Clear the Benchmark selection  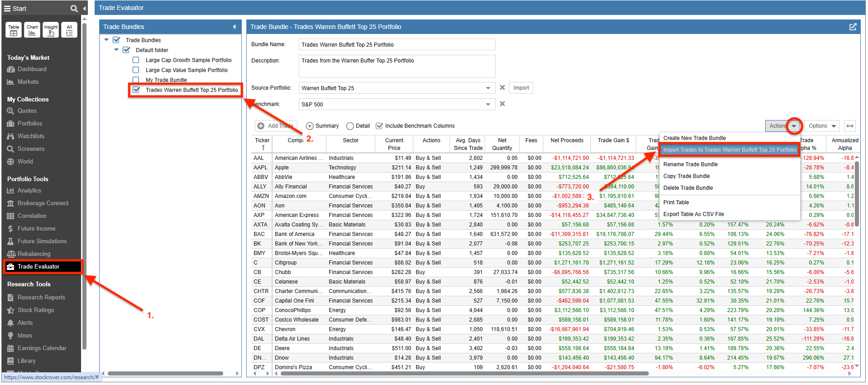tap(502, 104)
